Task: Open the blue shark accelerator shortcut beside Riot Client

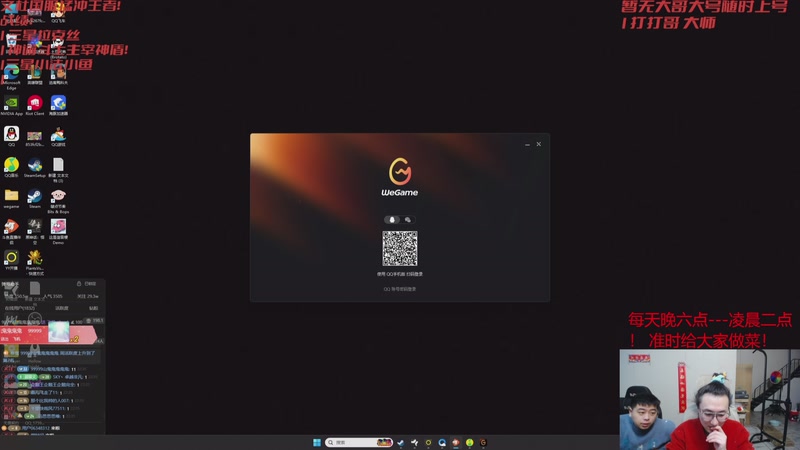Action: (58, 106)
